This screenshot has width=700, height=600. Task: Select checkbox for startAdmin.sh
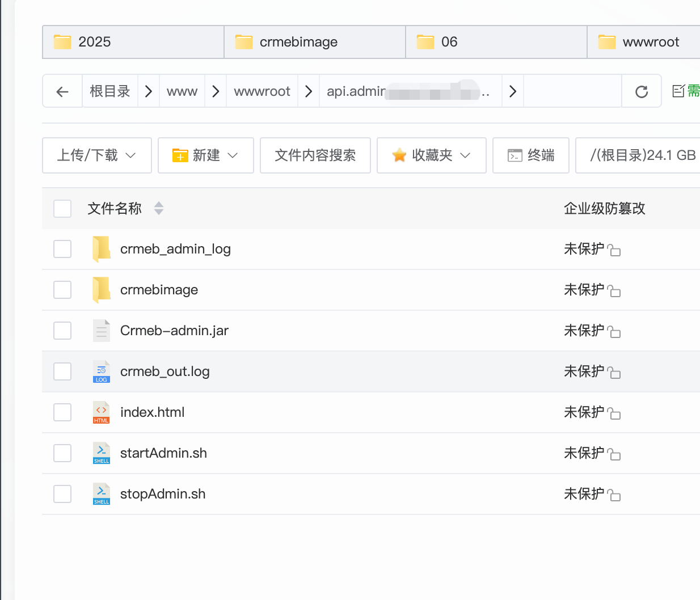[x=62, y=453]
